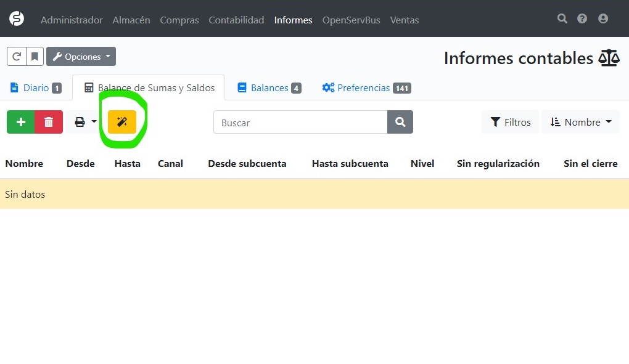
Task: Submit search with gray magnifier button
Action: pyautogui.click(x=400, y=122)
